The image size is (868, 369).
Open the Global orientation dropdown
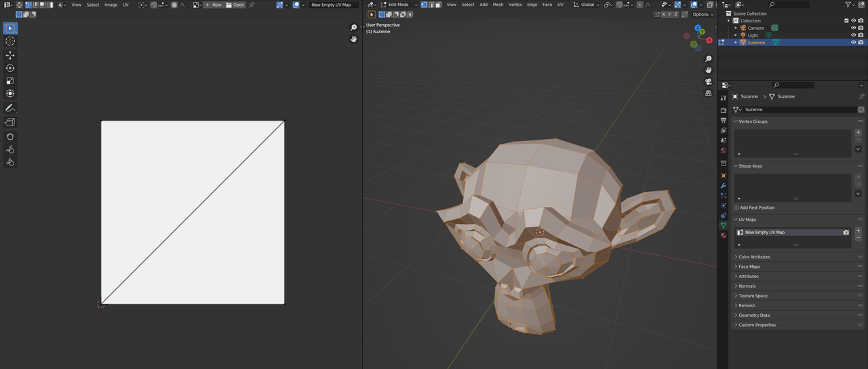[588, 5]
